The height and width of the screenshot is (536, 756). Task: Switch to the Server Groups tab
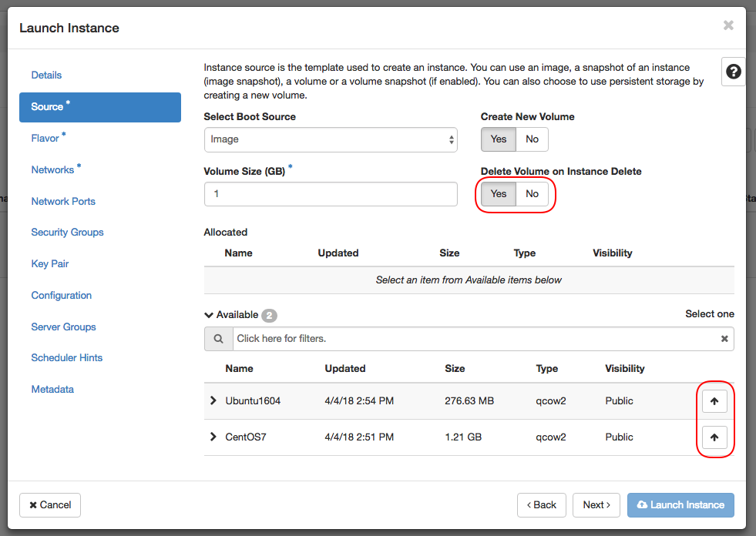click(x=63, y=327)
